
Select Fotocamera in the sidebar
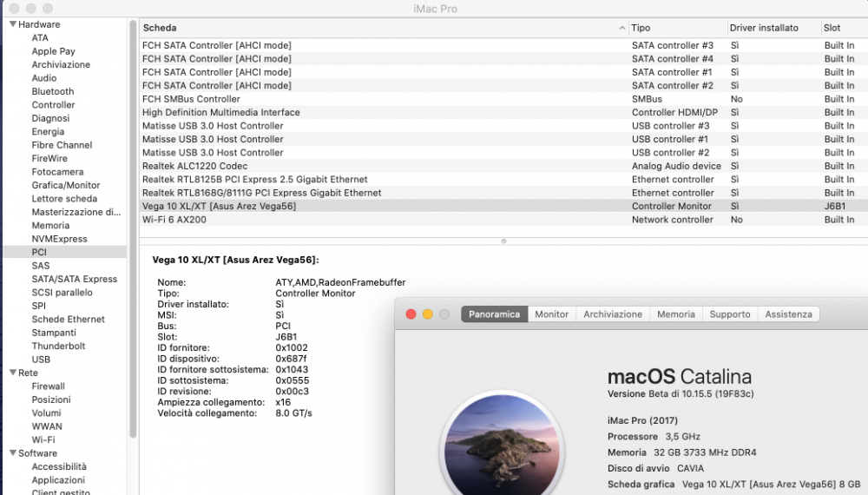pyautogui.click(x=57, y=172)
